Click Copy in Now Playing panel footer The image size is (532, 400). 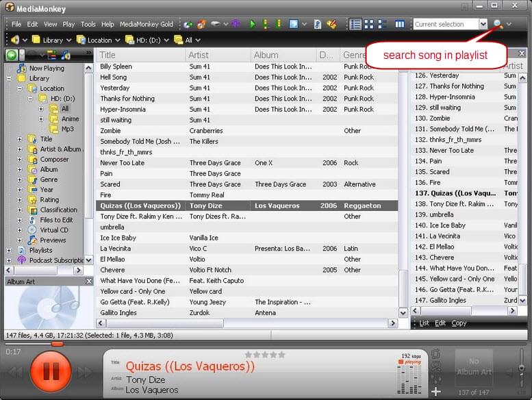click(x=459, y=323)
